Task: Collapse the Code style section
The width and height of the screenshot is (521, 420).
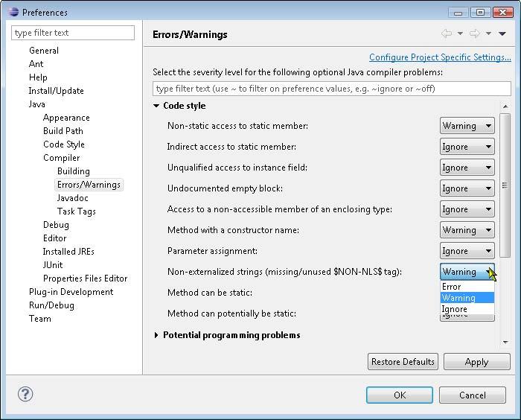Action: [156, 106]
